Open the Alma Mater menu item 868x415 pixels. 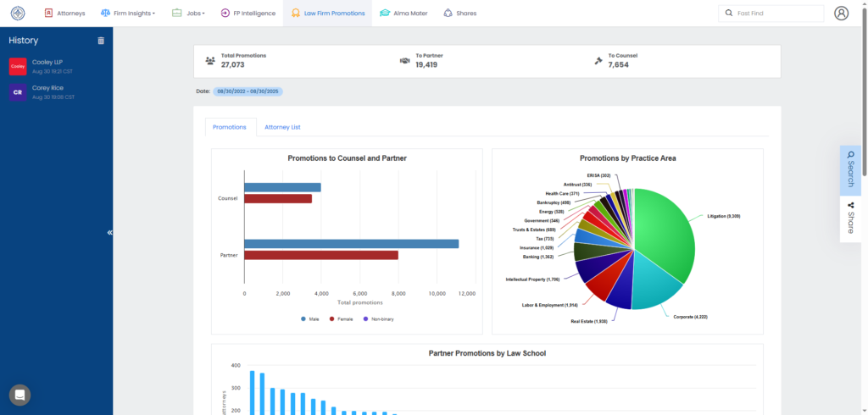[403, 14]
